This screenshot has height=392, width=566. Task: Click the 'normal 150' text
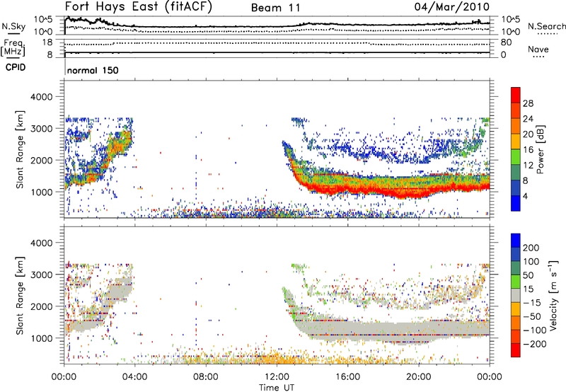click(93, 70)
